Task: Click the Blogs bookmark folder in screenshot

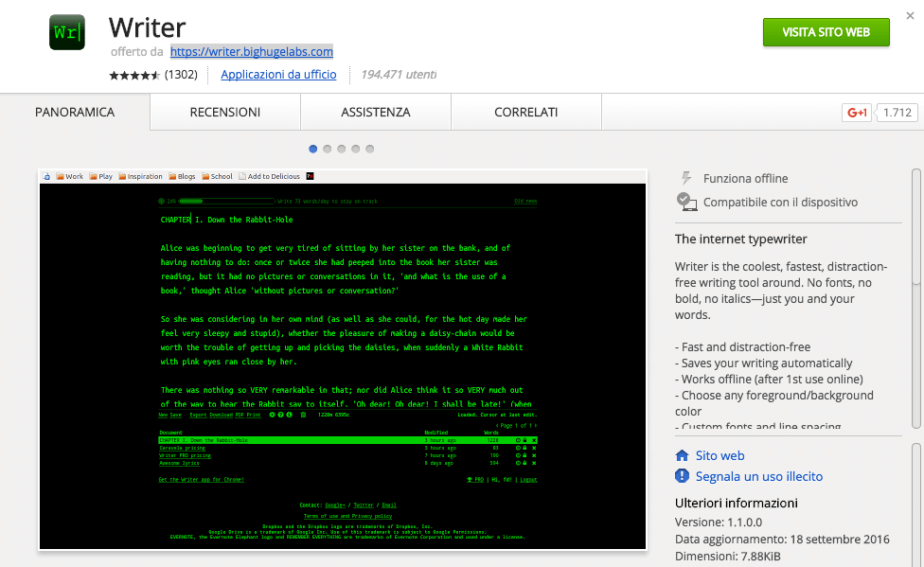Action: 182,176
